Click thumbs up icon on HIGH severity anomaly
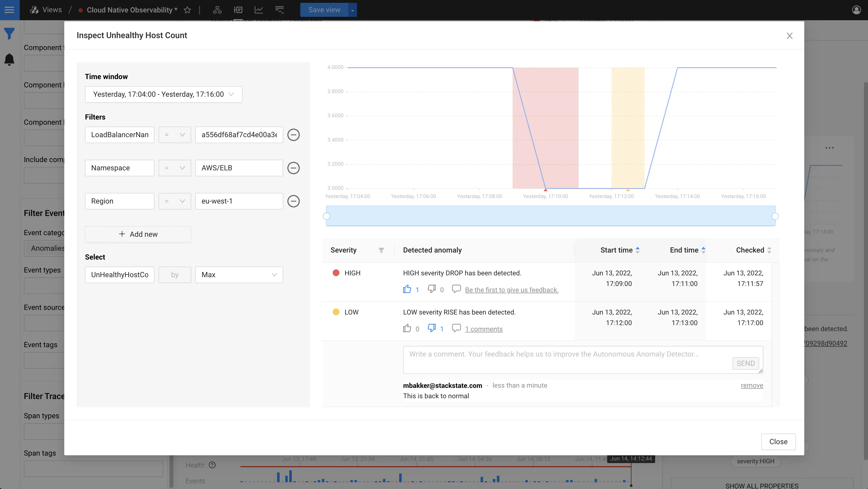Viewport: 868px width, 489px height. pyautogui.click(x=407, y=290)
